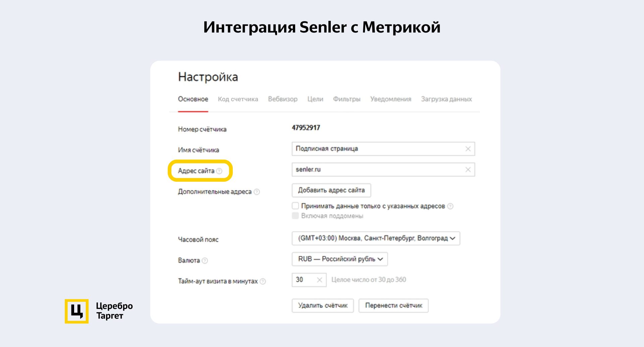This screenshot has height=347, width=644.
Task: Open help hint next to Дополнительные адреса
Action: click(257, 192)
